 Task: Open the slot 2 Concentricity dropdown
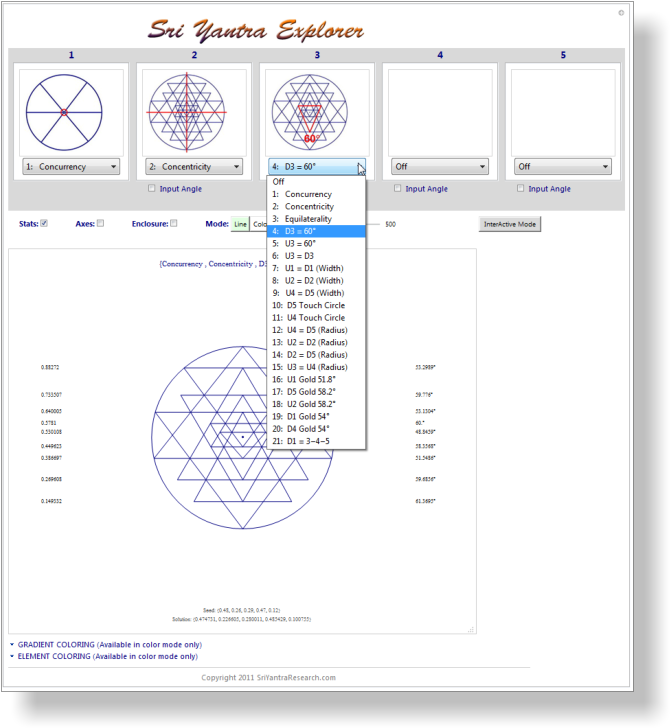click(x=194, y=166)
